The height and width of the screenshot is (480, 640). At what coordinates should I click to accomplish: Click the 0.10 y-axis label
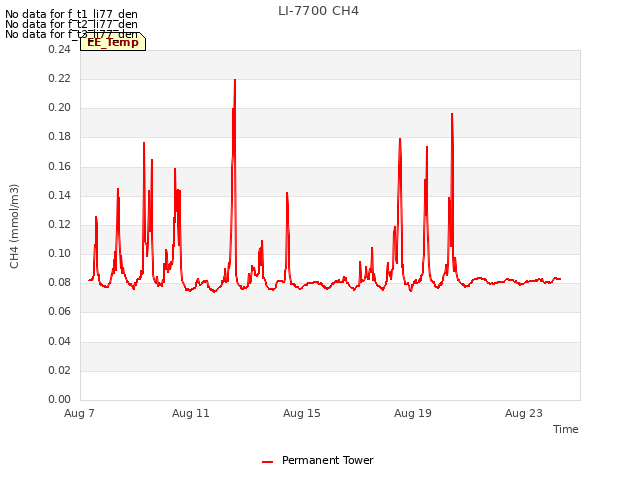click(x=60, y=253)
